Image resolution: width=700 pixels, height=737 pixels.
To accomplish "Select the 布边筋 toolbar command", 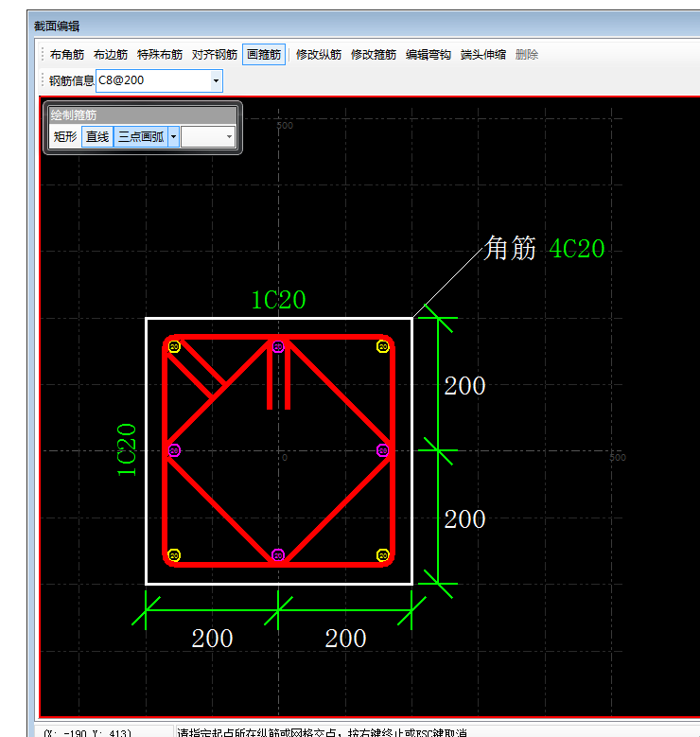I will 111,55.
